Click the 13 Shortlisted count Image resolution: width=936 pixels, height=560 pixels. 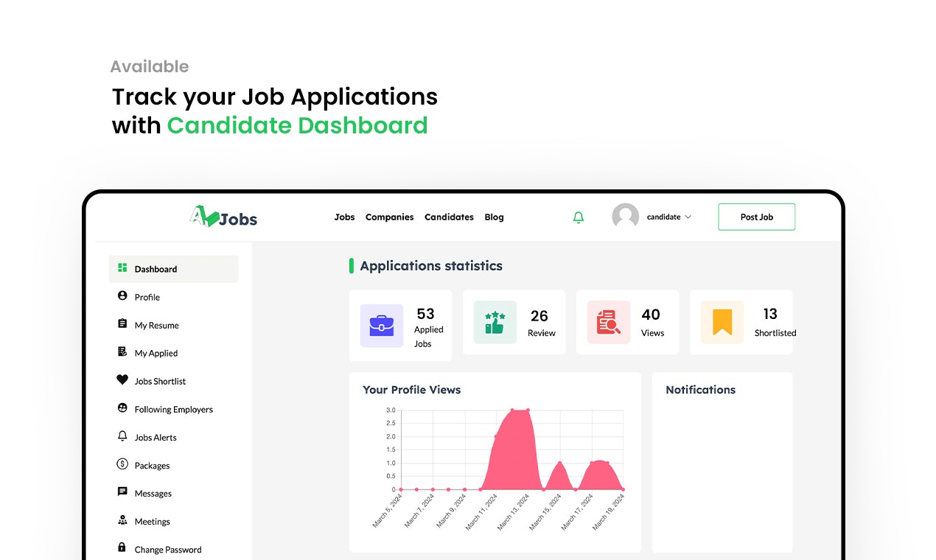point(770,314)
